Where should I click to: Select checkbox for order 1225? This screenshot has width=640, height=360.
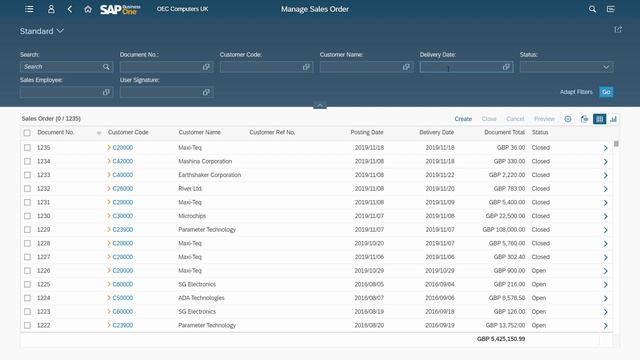[x=27, y=284]
